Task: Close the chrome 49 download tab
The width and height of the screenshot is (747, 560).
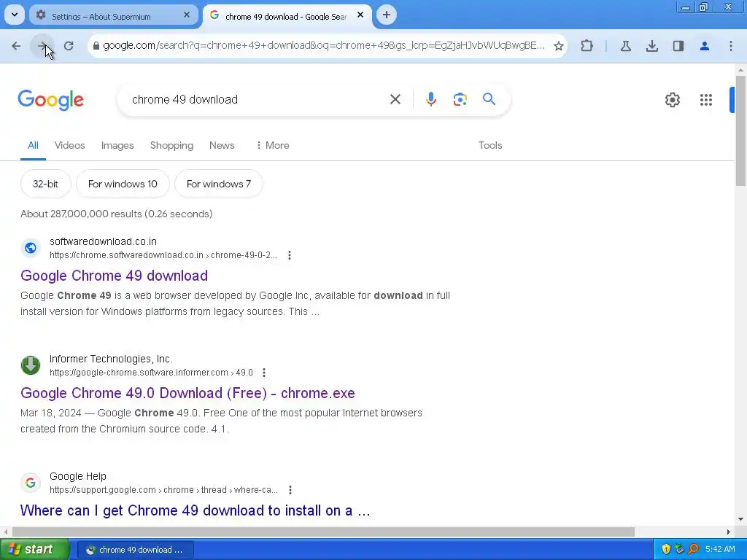Action: tap(360, 15)
